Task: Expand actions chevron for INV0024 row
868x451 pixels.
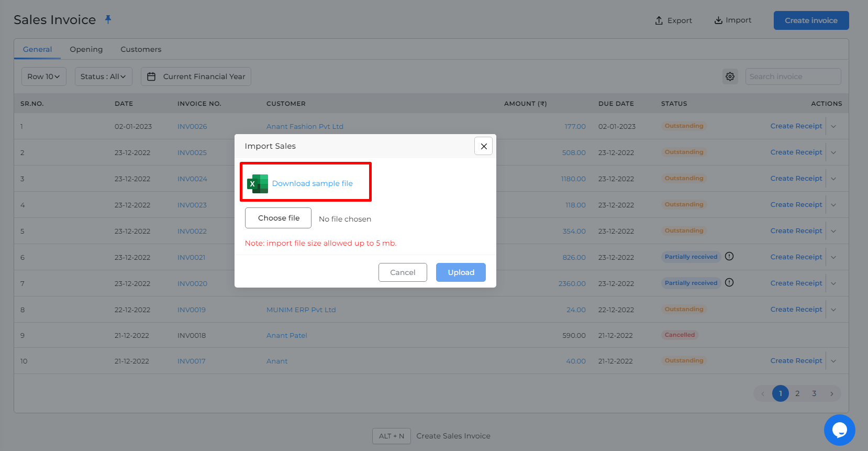Action: pyautogui.click(x=833, y=179)
